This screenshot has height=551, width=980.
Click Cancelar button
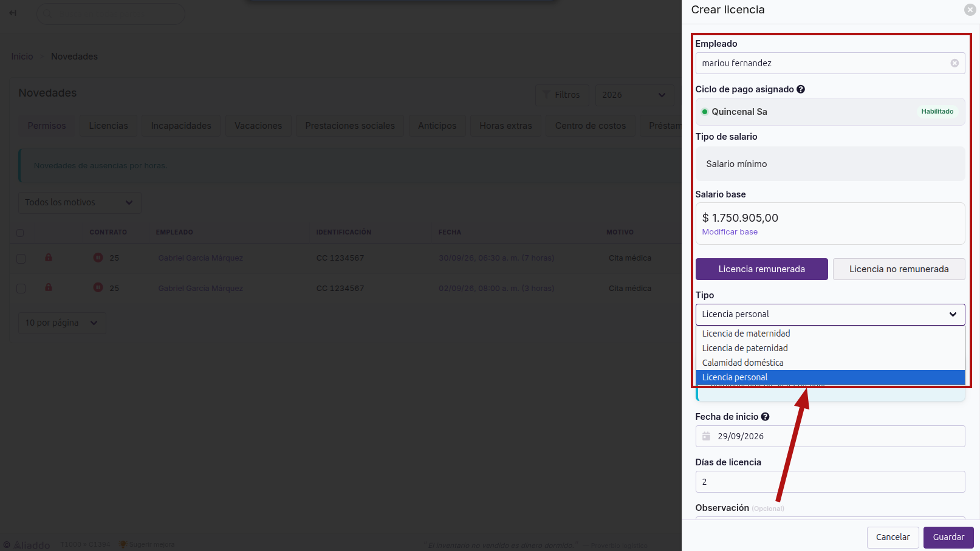(893, 538)
